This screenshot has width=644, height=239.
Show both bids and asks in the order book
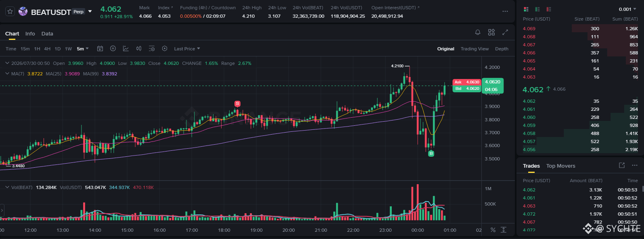coord(526,9)
